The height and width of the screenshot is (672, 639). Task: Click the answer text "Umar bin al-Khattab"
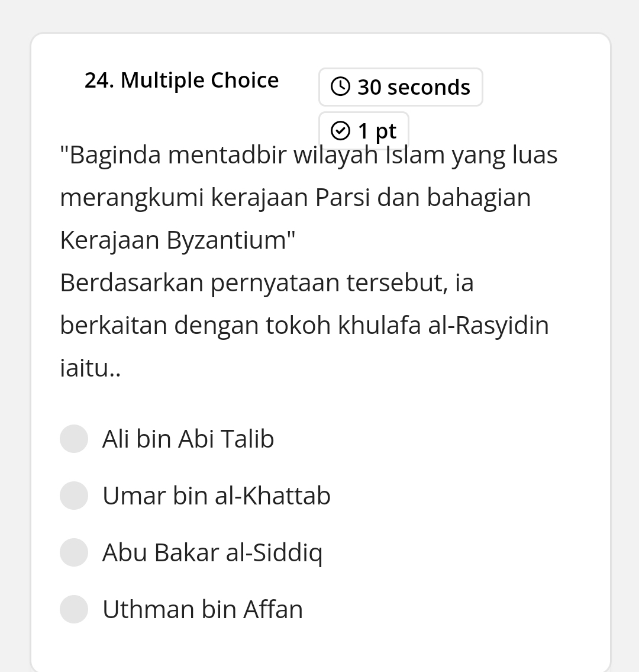217,496
